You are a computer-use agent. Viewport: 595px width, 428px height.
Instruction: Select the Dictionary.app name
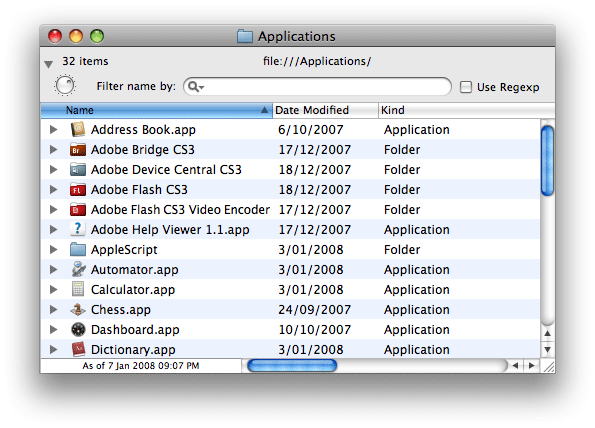pos(133,350)
